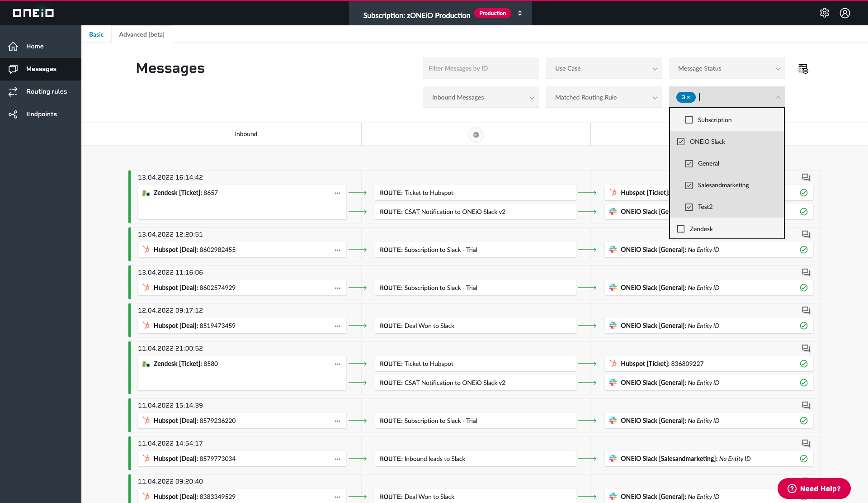The width and height of the screenshot is (868, 503).
Task: Switch subscription using the selector arrows
Action: pos(520,13)
